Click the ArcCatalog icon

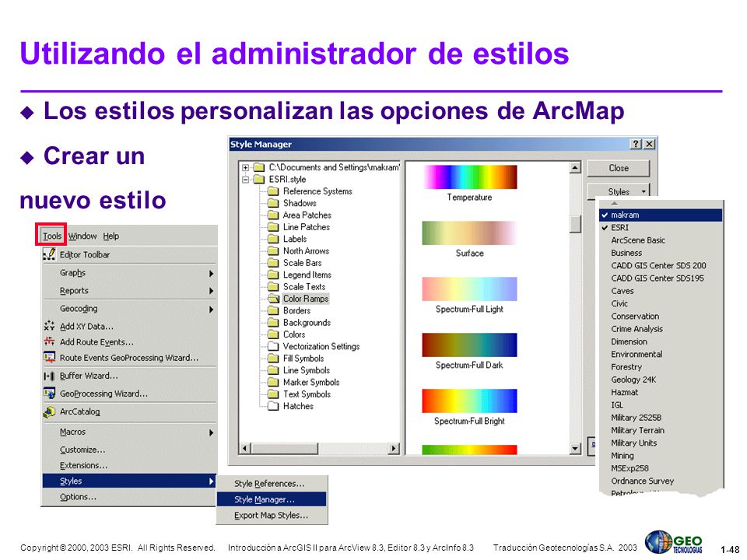click(49, 412)
